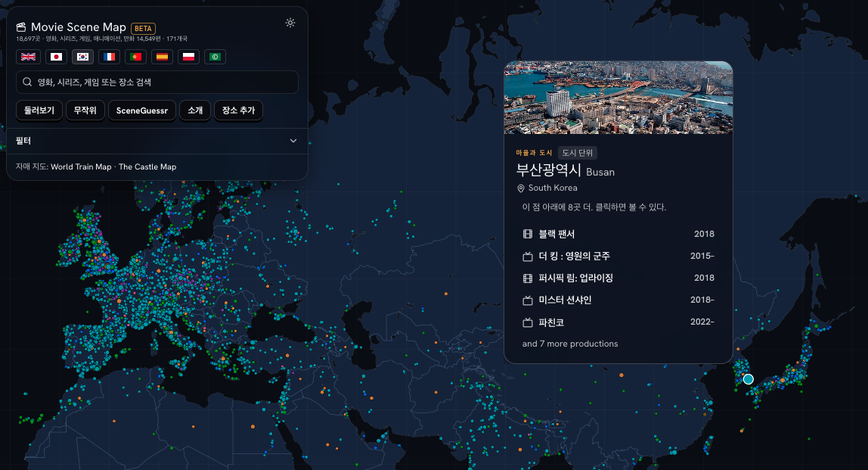868x470 pixels.
Task: Pick the Spanish flag language icon
Action: 163,57
